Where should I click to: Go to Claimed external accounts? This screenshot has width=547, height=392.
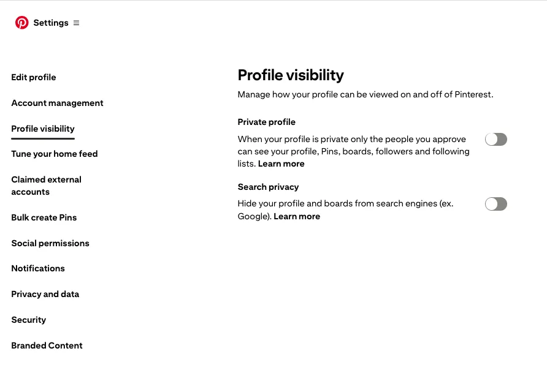point(46,186)
